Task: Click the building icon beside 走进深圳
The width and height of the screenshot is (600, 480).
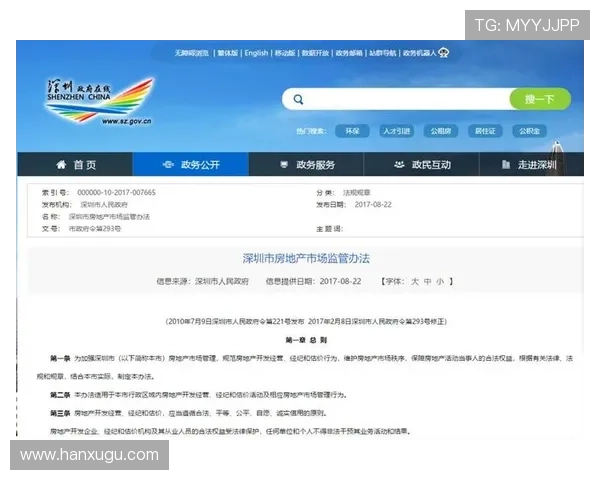Action: click(505, 165)
